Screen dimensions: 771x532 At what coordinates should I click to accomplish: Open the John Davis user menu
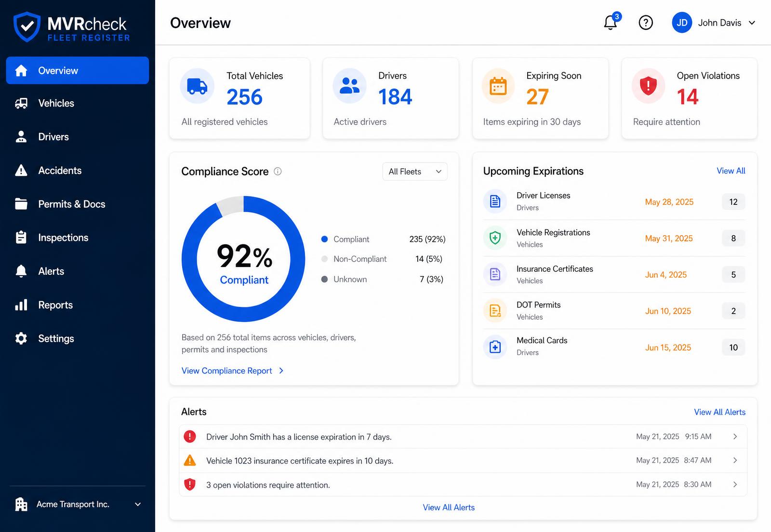click(x=714, y=23)
